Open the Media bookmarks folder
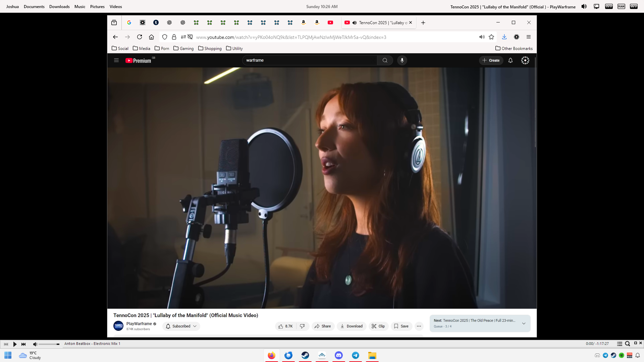 point(142,48)
